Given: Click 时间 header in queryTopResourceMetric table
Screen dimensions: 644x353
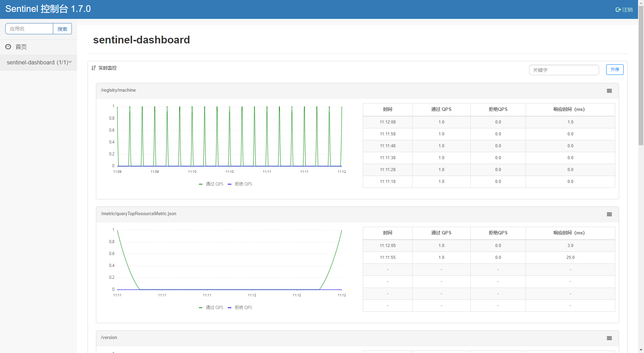Looking at the screenshot, I should click(388, 233).
